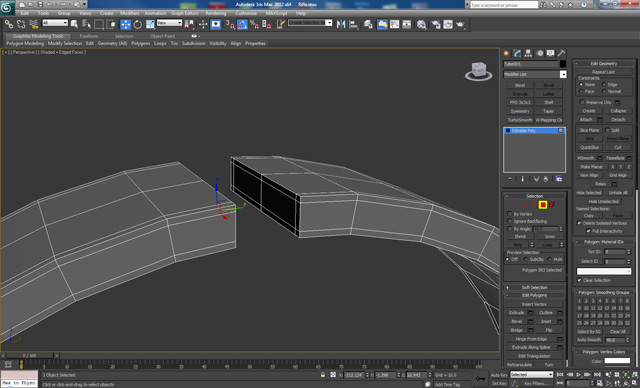
Task: Open the Motion panel tab icon
Action: pyautogui.click(x=540, y=53)
